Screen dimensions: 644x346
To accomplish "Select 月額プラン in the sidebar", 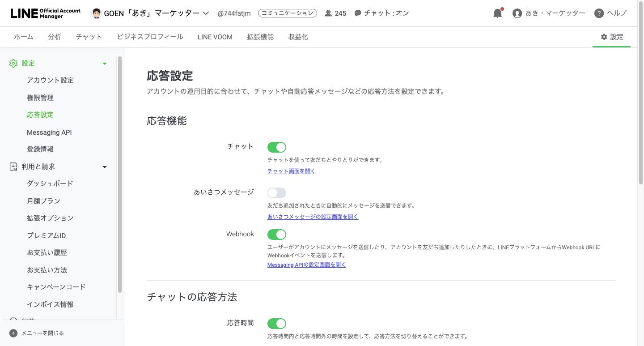I will 43,201.
